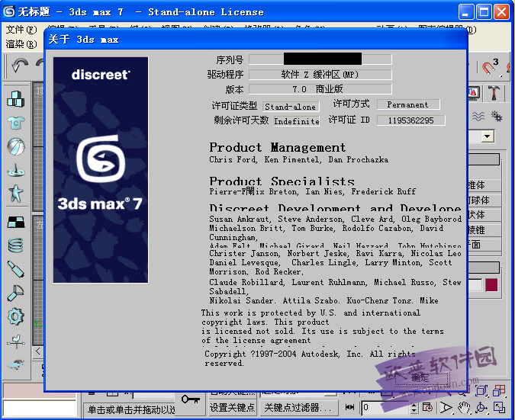Click the 面 plane button in the command panel
515x420 pixels.
click(x=484, y=245)
